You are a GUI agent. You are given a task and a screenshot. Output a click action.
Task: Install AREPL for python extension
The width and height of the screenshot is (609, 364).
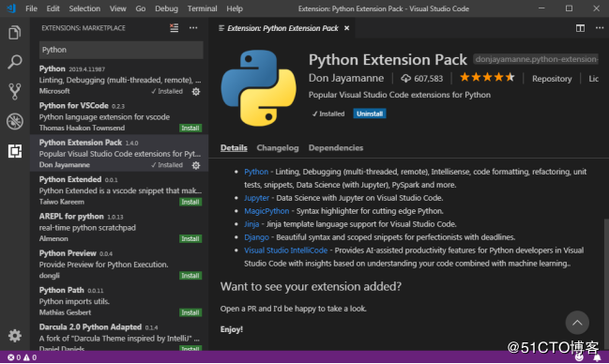click(190, 239)
